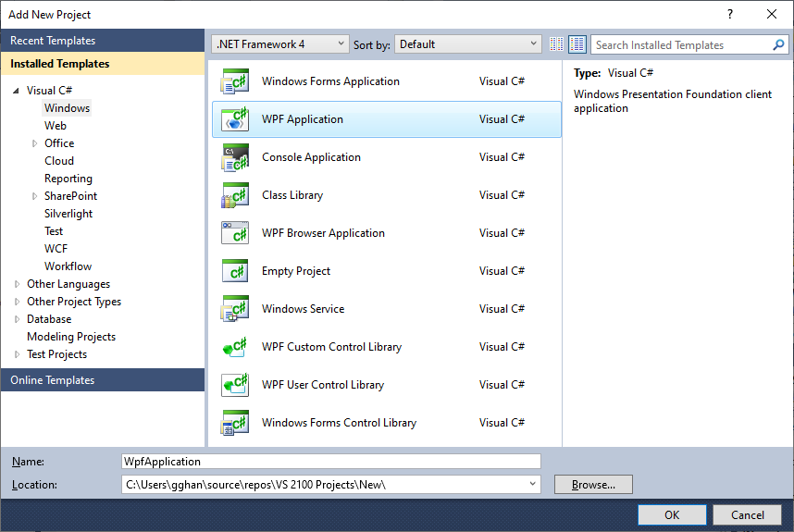Open the Installed Templates section
Viewport: 794px width, 532px height.
click(103, 64)
